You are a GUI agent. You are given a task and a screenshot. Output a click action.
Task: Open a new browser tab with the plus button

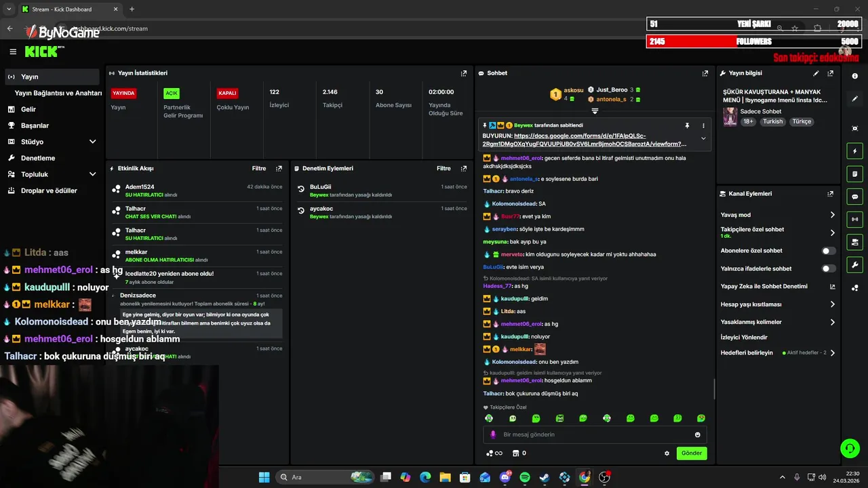132,9
